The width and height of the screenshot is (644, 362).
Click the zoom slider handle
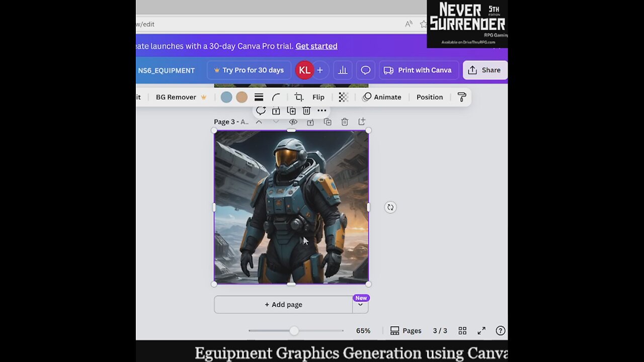point(294,331)
